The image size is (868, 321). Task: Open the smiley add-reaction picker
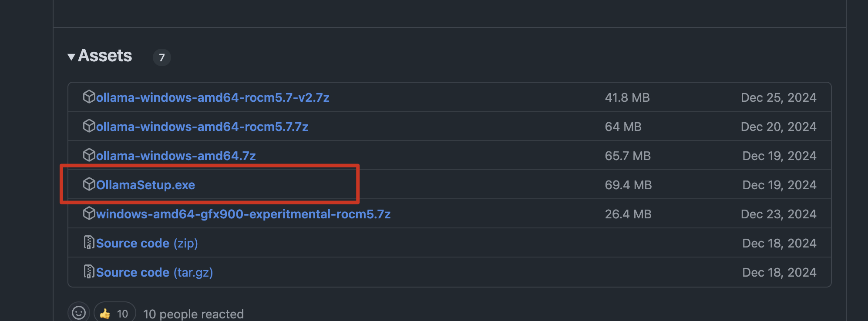(x=79, y=313)
